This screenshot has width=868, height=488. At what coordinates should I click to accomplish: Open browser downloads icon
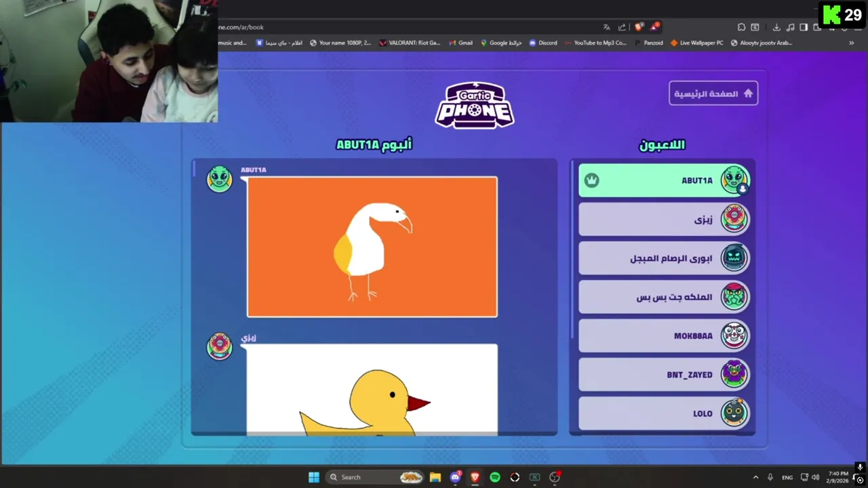click(x=776, y=27)
